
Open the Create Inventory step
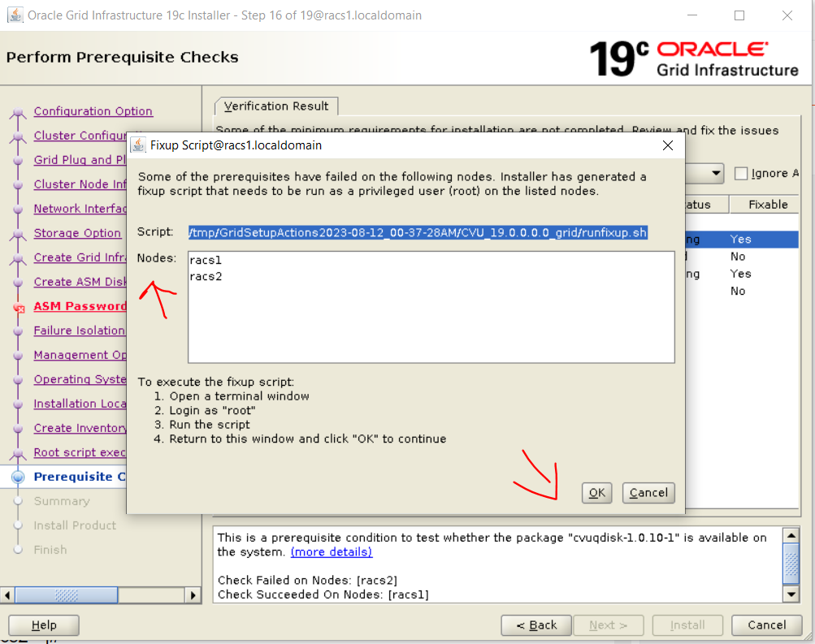80,429
